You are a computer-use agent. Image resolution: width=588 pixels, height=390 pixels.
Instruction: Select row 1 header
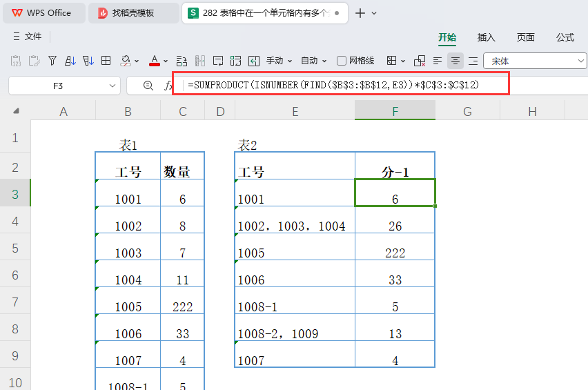point(15,137)
